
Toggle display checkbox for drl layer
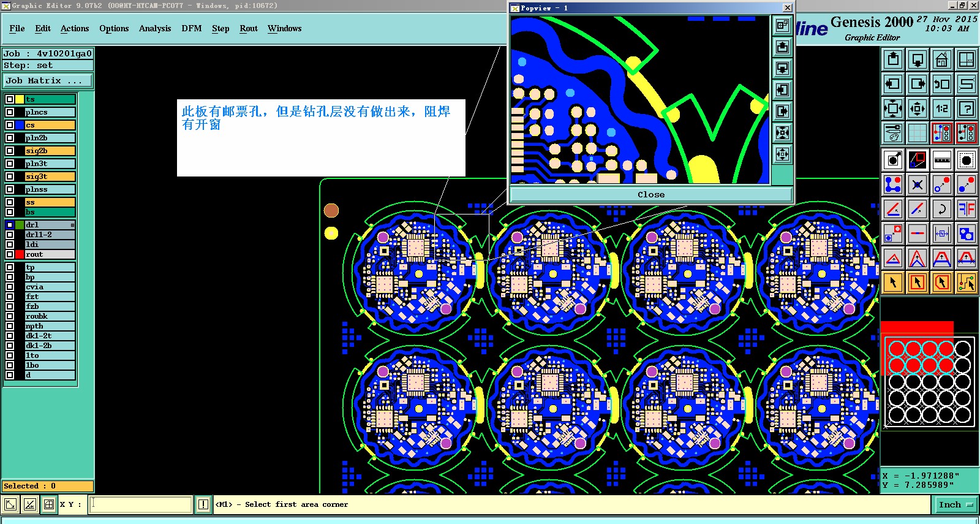[x=10, y=225]
